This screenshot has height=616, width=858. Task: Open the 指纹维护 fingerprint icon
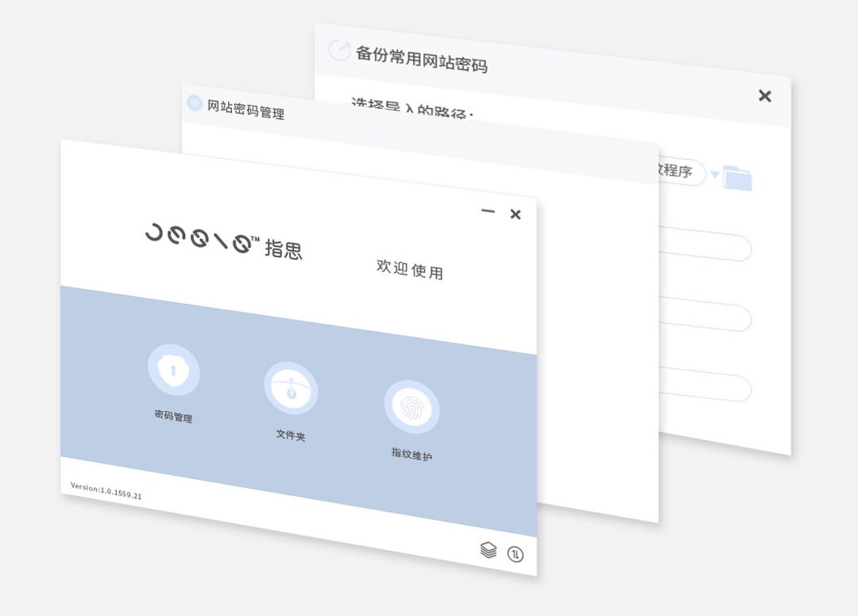[412, 407]
